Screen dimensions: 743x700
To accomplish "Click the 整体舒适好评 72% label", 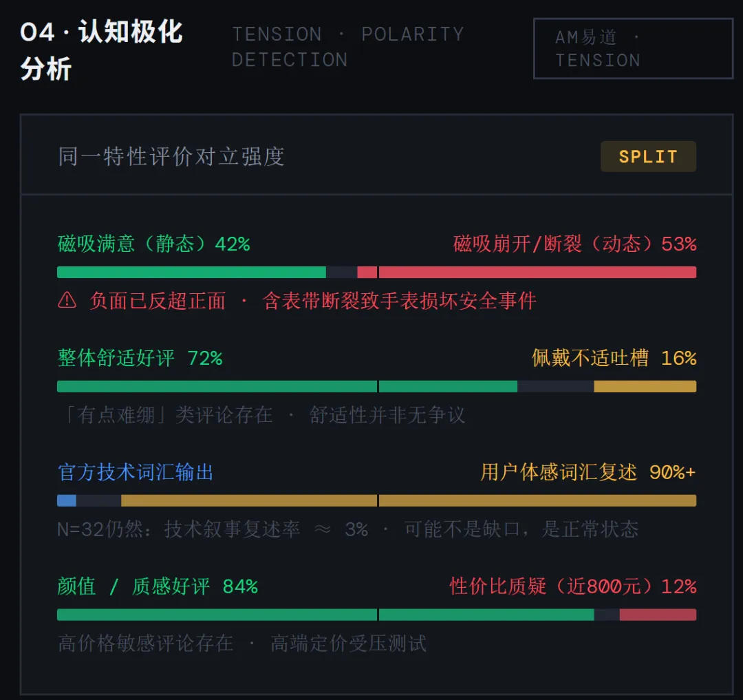I will click(140, 358).
